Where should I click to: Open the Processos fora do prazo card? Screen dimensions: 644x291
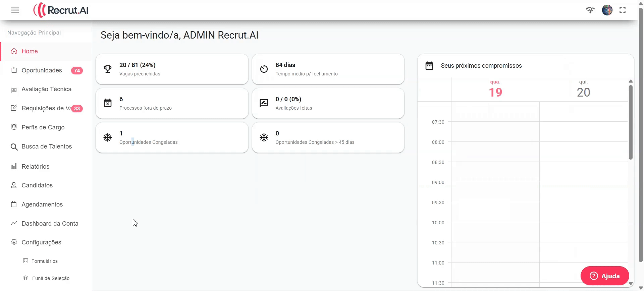click(172, 103)
